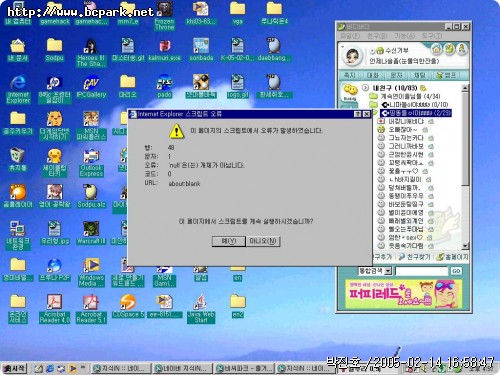Select buddy 바보둔팅일구 in the list
This screenshot has height=375, width=500.
click(x=406, y=204)
